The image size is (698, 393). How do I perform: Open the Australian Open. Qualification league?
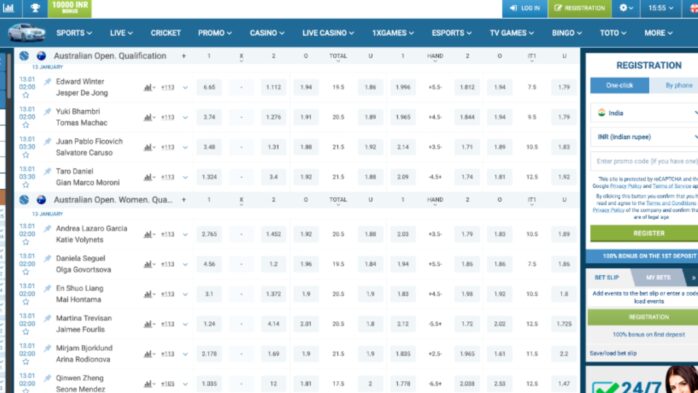point(110,56)
